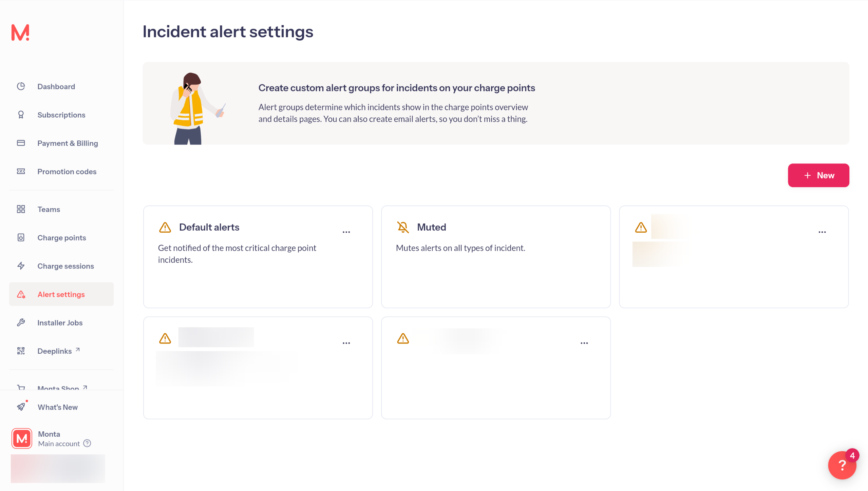Click the Monta logo icon
The image size is (868, 491).
pyautogui.click(x=20, y=33)
